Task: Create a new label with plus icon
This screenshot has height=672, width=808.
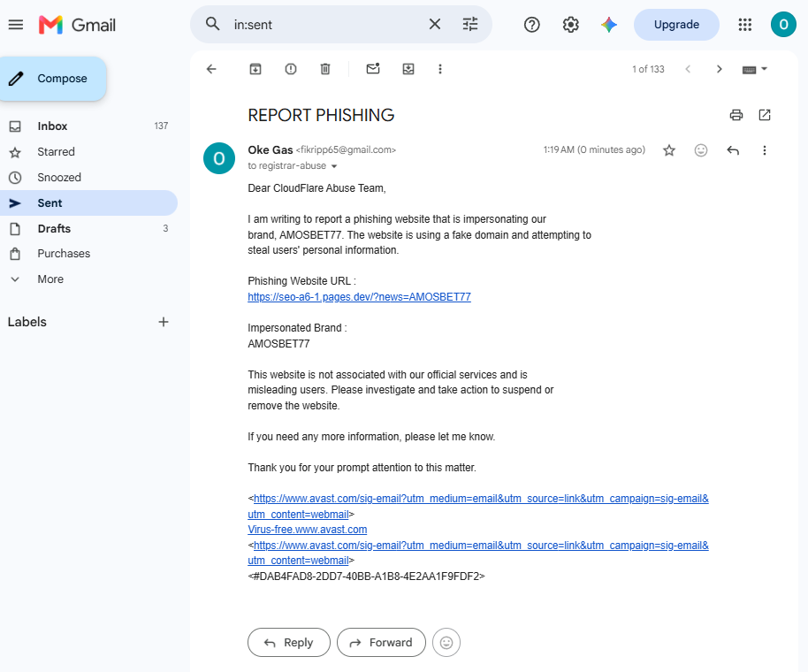Action: click(x=164, y=322)
